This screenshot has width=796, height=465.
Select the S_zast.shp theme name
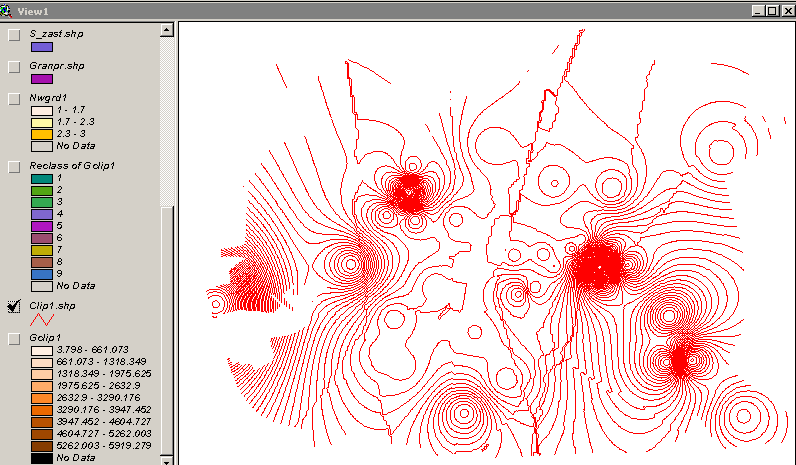coord(56,34)
